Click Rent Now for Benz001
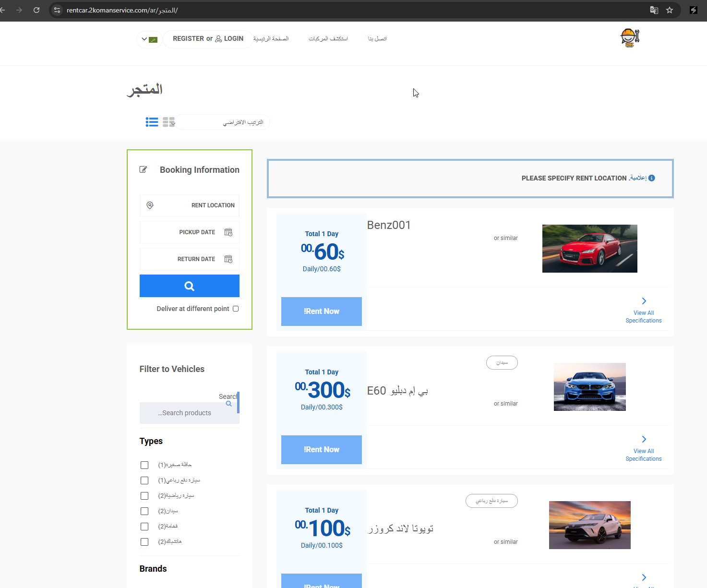 [x=322, y=312]
